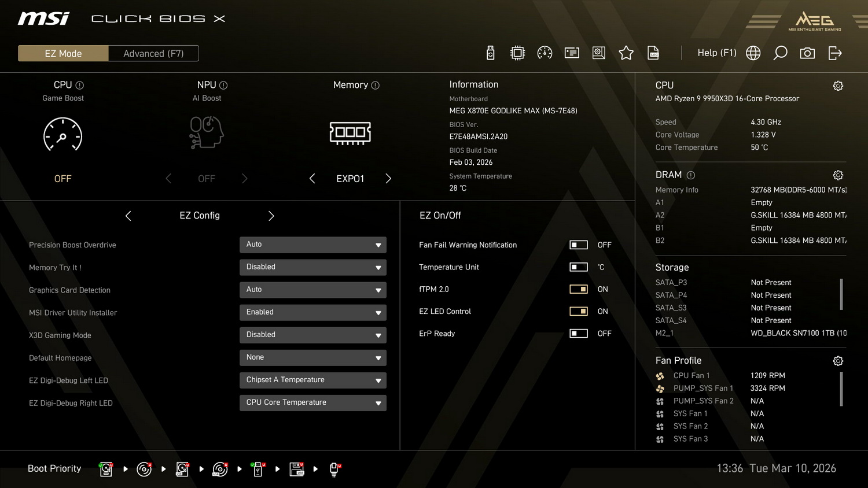The height and width of the screenshot is (488, 868).
Task: Select the next memory profile after EXPO1
Action: tap(388, 179)
